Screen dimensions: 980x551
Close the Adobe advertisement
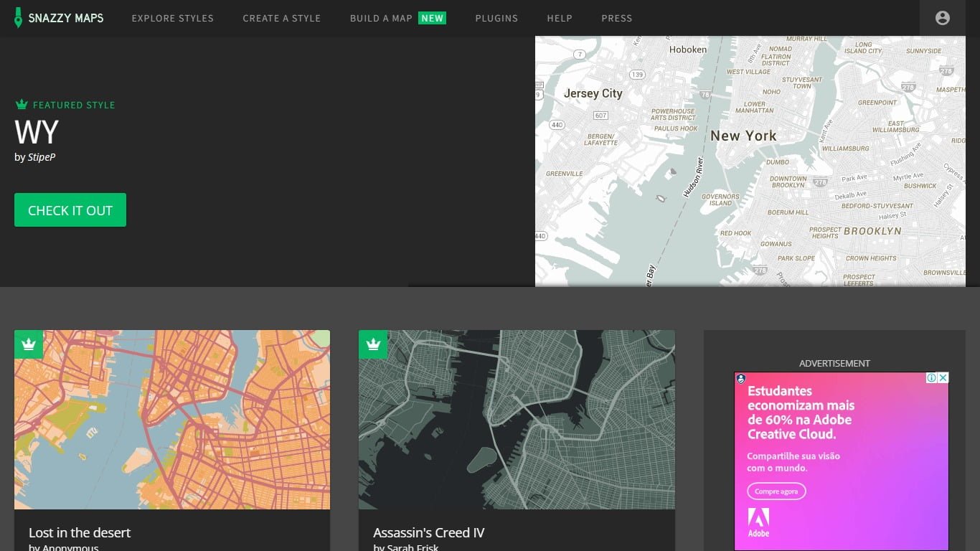(943, 377)
